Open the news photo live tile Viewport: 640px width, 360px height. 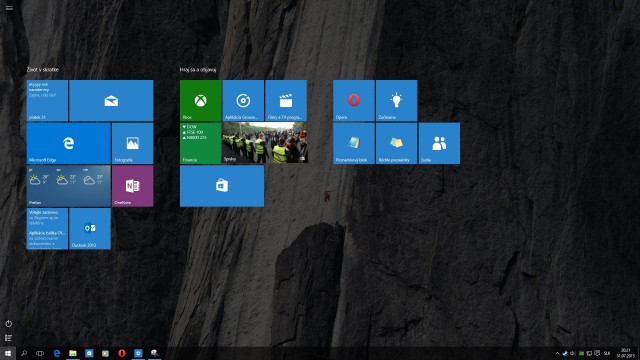[x=264, y=143]
